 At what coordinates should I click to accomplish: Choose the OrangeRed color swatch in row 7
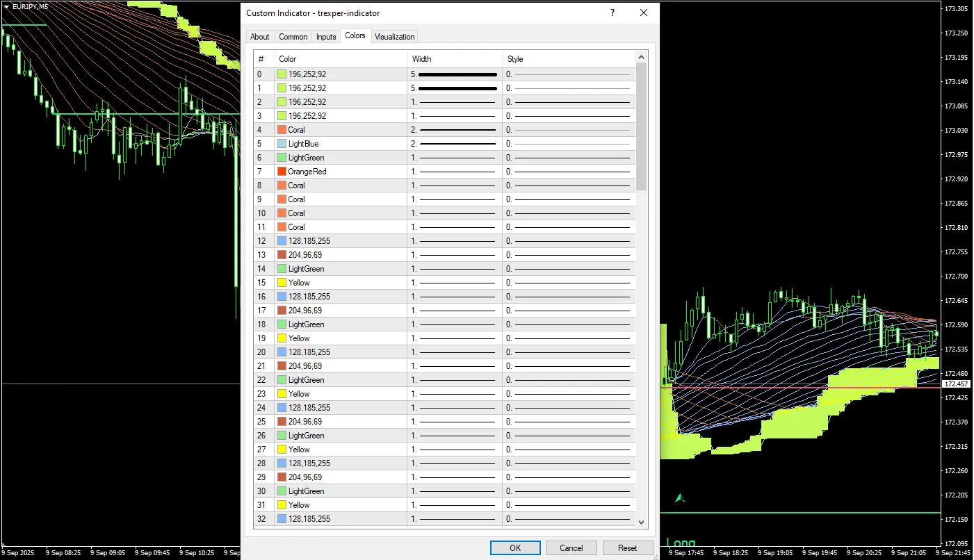282,172
